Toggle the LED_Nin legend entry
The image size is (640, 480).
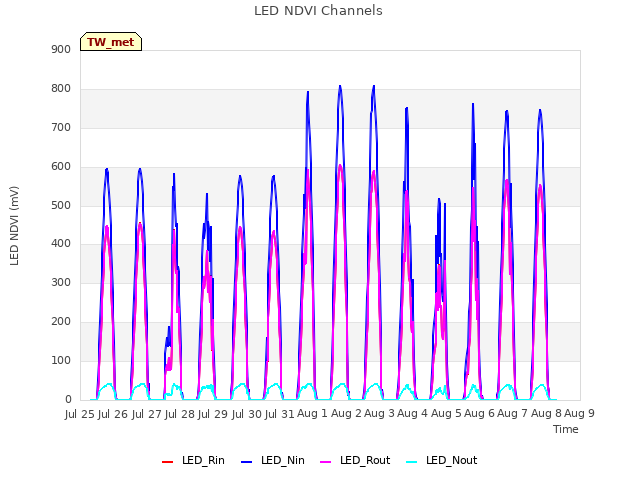273,460
